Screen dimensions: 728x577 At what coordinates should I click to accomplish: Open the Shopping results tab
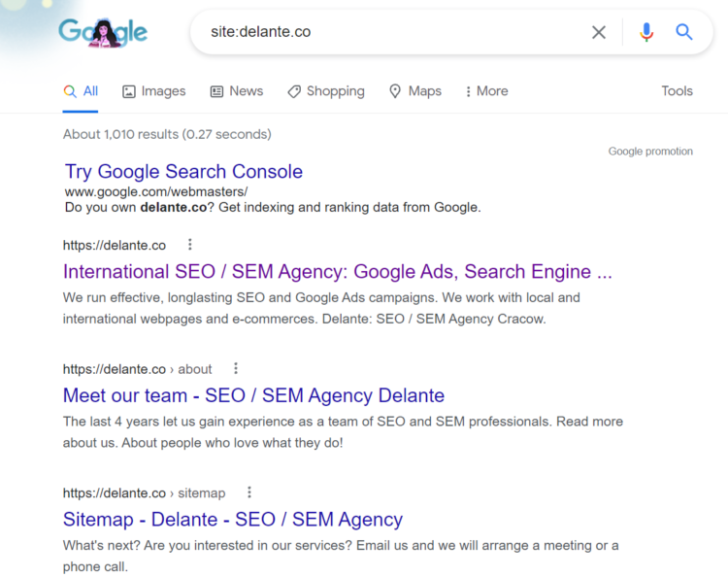pyautogui.click(x=325, y=91)
